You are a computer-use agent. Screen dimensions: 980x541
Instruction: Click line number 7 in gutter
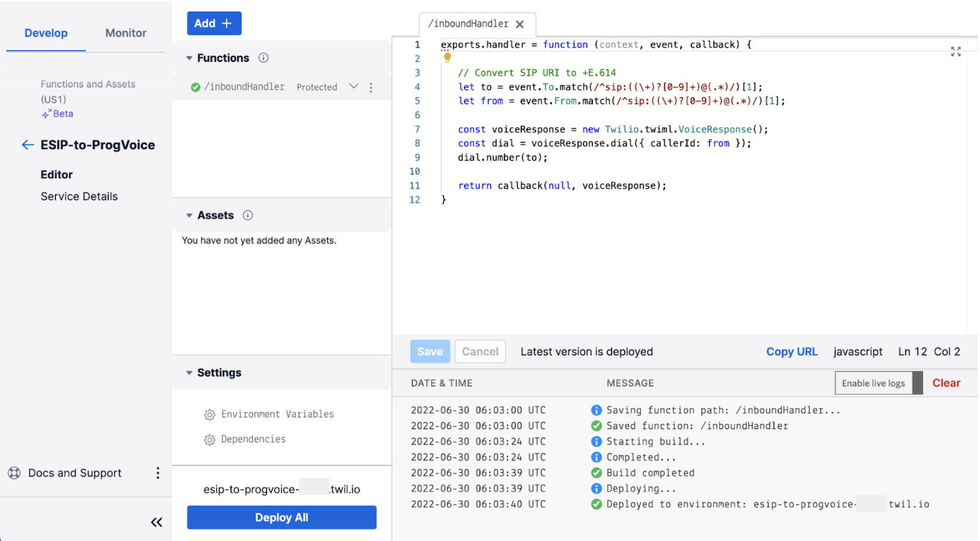click(x=417, y=129)
